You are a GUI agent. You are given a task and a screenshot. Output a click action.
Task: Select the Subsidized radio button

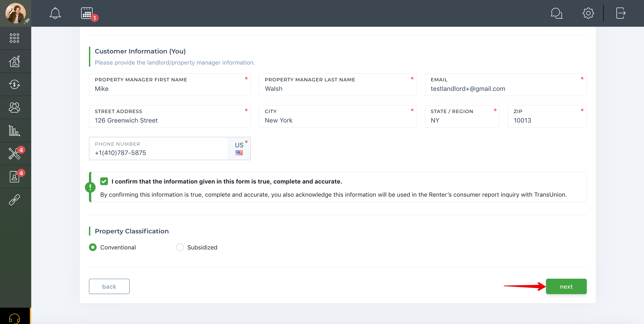tap(180, 247)
